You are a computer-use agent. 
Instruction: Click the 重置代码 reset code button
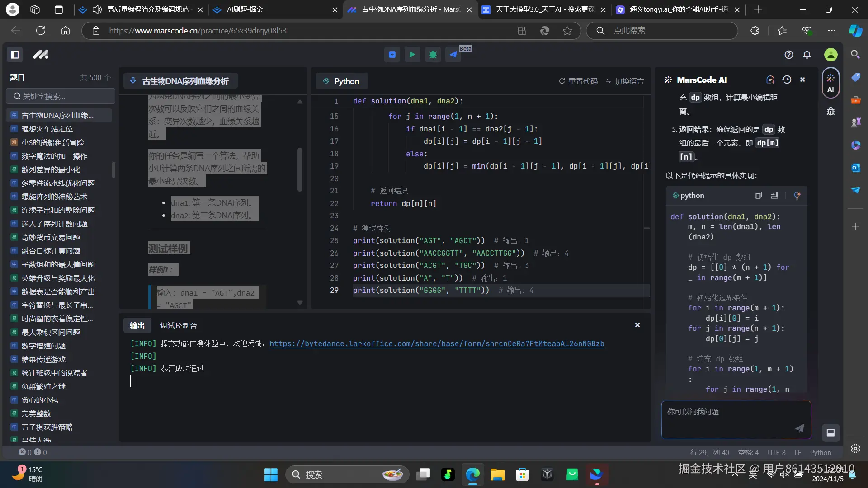coord(578,81)
